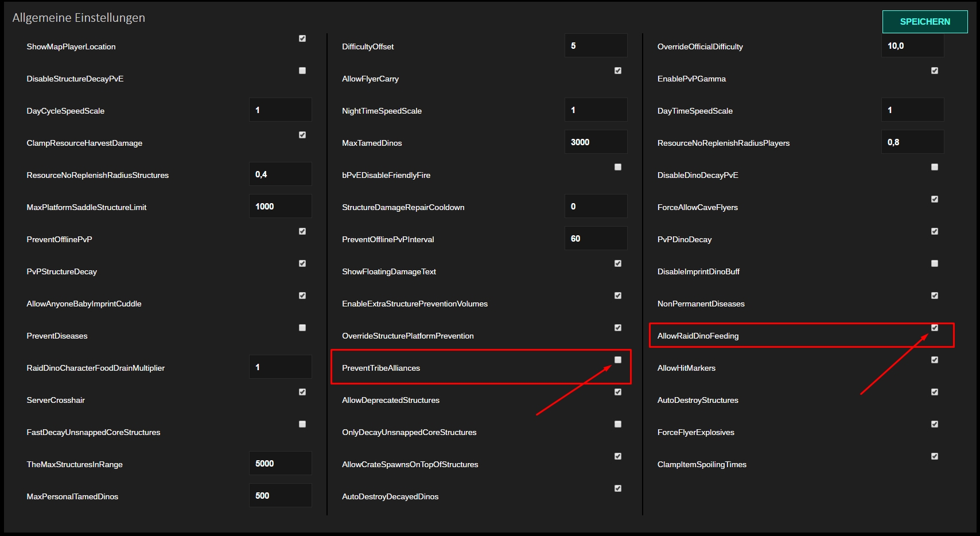The height and width of the screenshot is (536, 980).
Task: Click the DifficultyOffset input field
Action: tap(596, 45)
